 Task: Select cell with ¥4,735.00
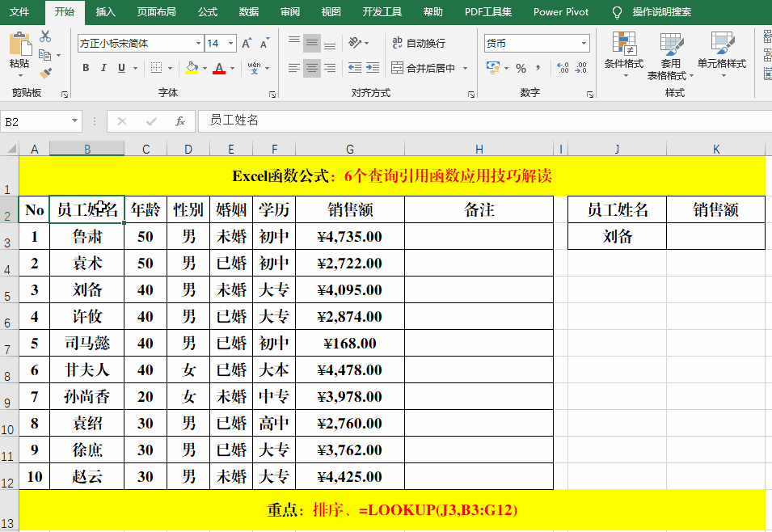tap(349, 236)
